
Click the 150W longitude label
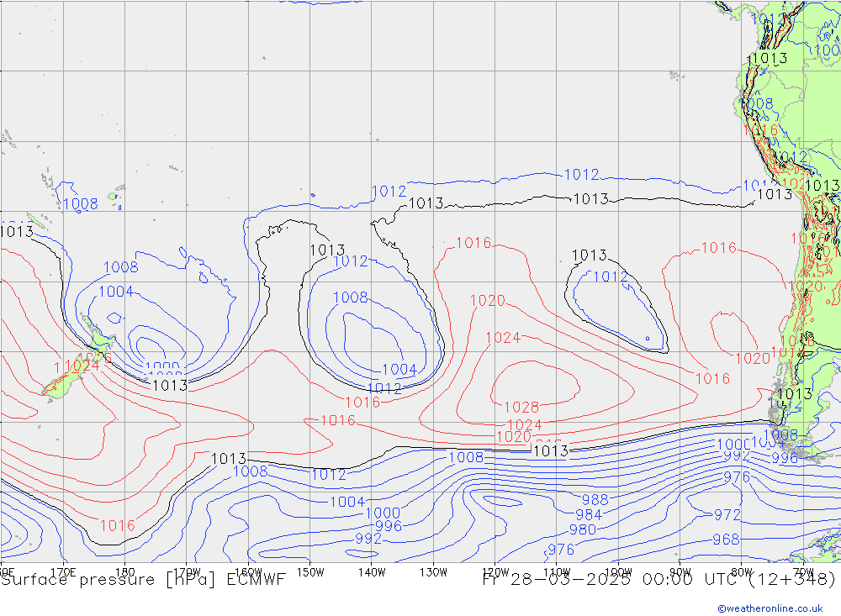point(310,572)
